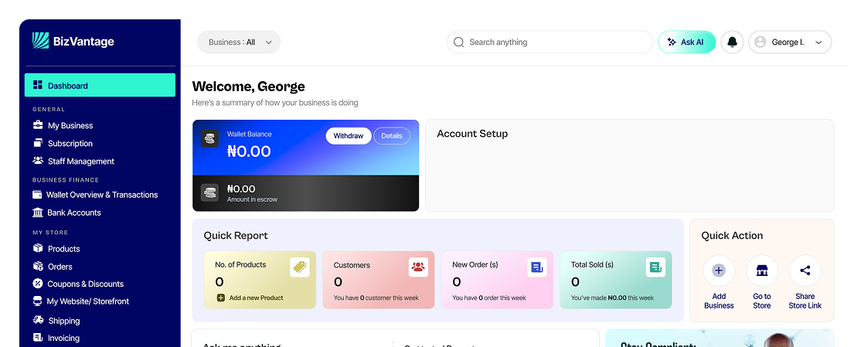Open Dashboard in the sidebar
The width and height of the screenshot is (868, 347).
coord(100,86)
